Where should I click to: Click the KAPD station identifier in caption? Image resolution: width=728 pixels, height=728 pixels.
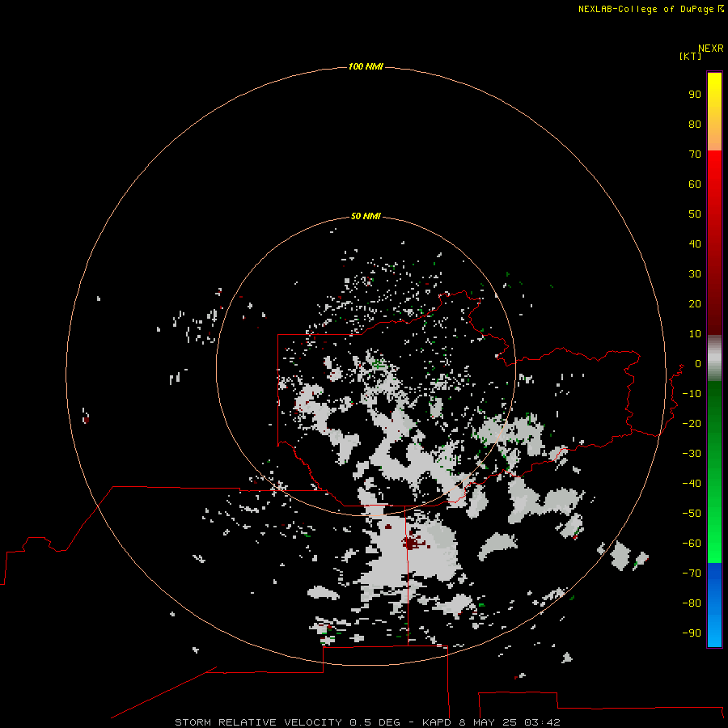click(x=436, y=722)
